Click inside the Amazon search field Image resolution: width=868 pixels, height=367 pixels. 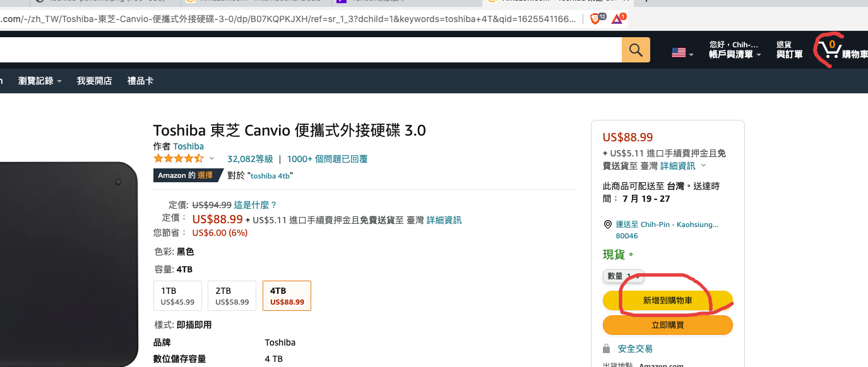[x=309, y=50]
